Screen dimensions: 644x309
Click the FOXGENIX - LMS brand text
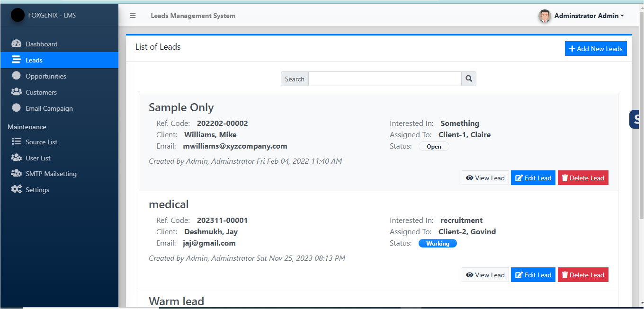click(x=52, y=15)
